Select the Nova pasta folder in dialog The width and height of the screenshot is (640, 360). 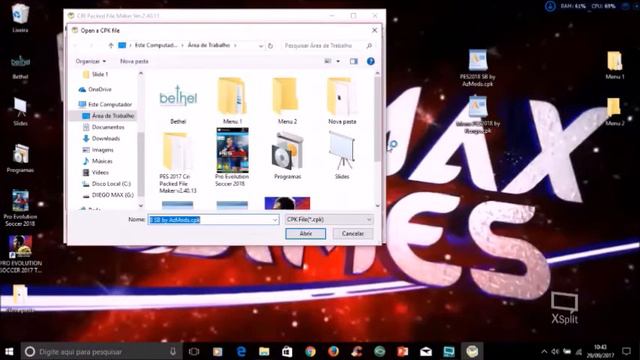coord(342,100)
